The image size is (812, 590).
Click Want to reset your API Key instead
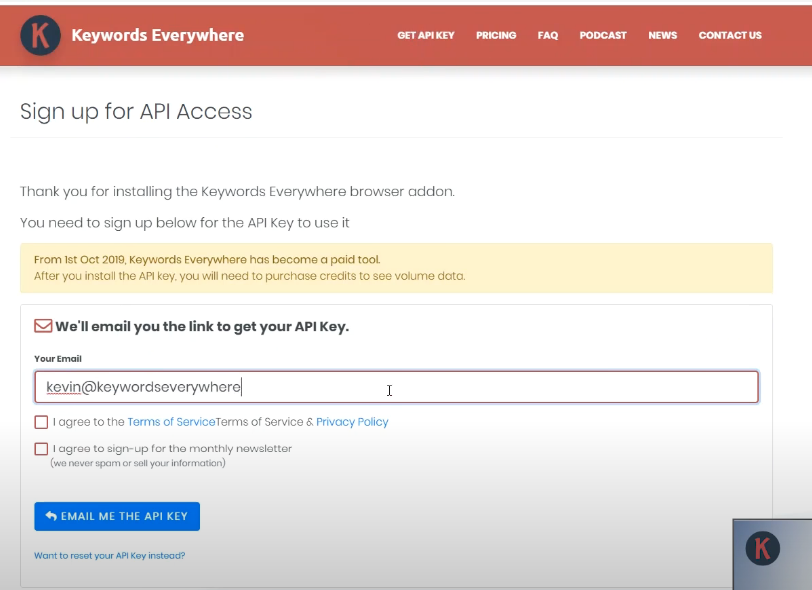(x=110, y=555)
